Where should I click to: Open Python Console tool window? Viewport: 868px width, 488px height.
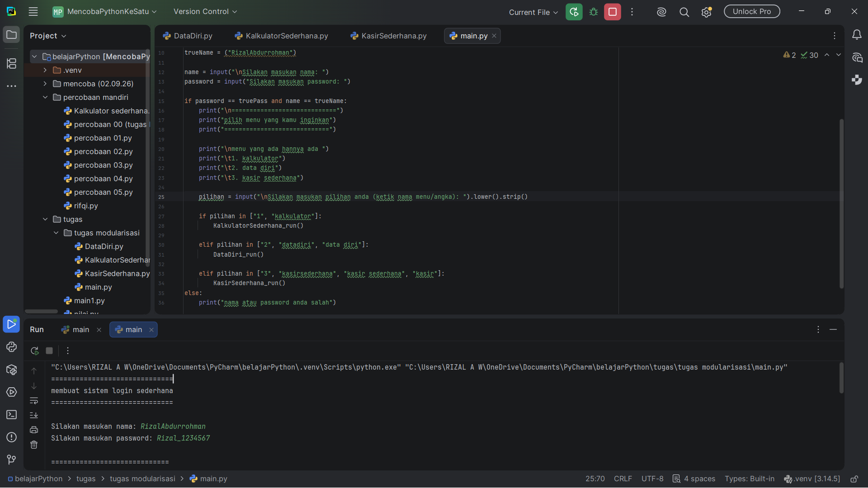[x=12, y=347]
